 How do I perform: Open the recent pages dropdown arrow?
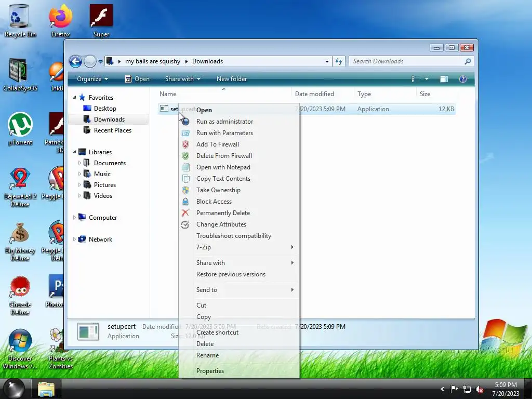100,62
